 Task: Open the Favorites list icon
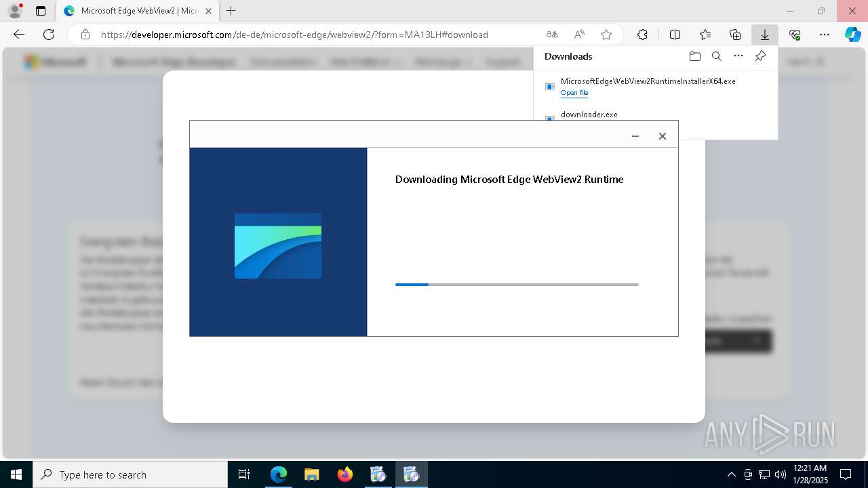tap(705, 35)
